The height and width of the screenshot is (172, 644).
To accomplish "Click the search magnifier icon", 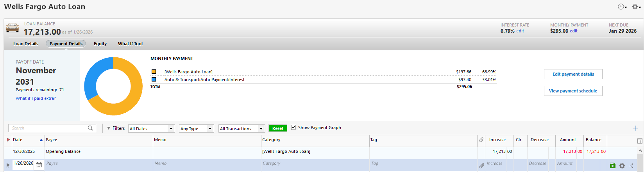I will 90,128.
